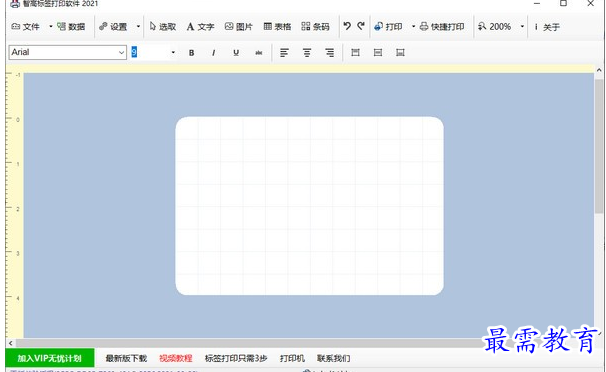Expand the 打印 dropdown arrow
This screenshot has height=372, width=606.
point(413,27)
